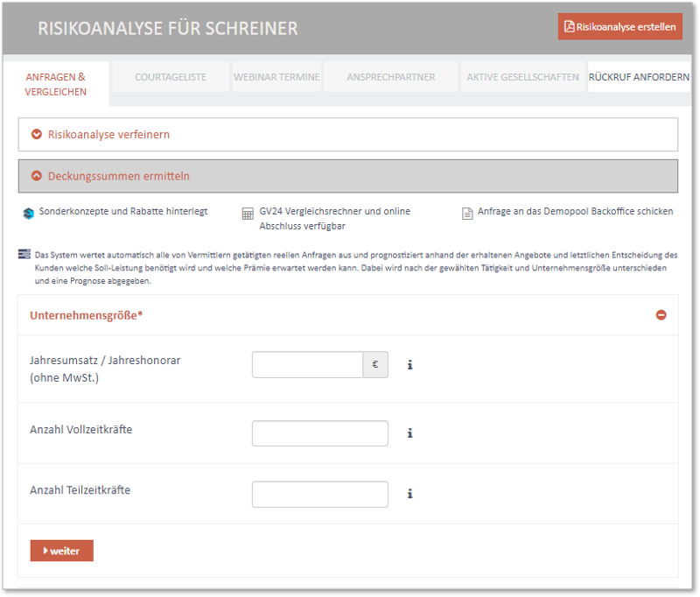Click the Unternehmensgröße* heading
The image size is (700, 597).
(86, 315)
